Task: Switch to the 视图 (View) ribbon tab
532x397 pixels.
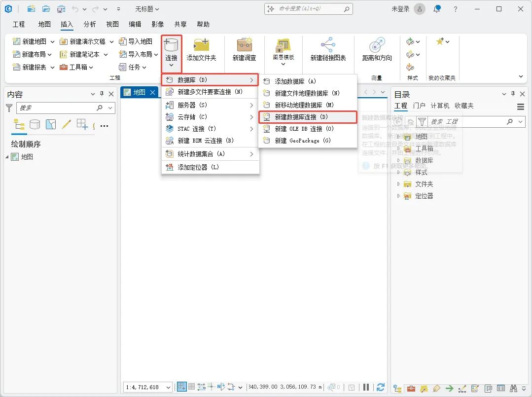Action: click(112, 24)
